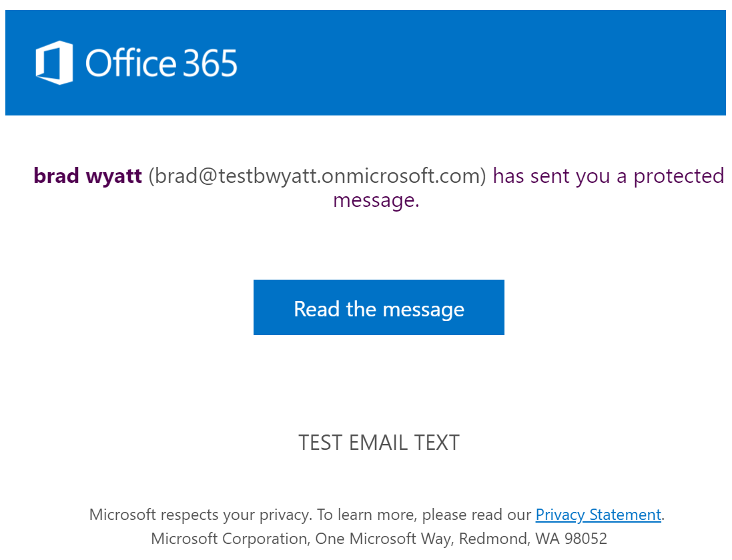
Task: Click the white Office logo icon
Action: [54, 63]
